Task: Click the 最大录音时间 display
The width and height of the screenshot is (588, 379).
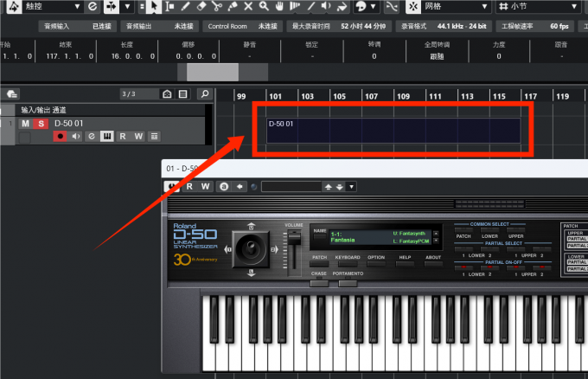Action: point(339,26)
